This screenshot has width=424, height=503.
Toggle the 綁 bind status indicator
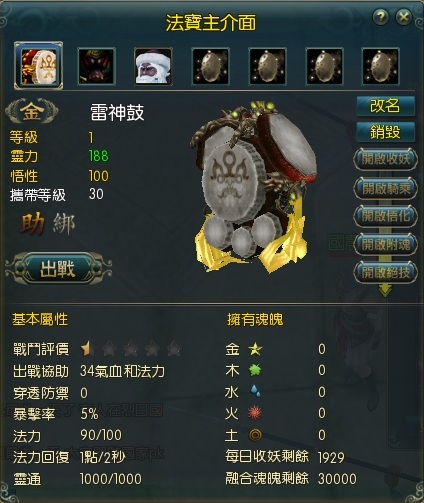point(64,224)
